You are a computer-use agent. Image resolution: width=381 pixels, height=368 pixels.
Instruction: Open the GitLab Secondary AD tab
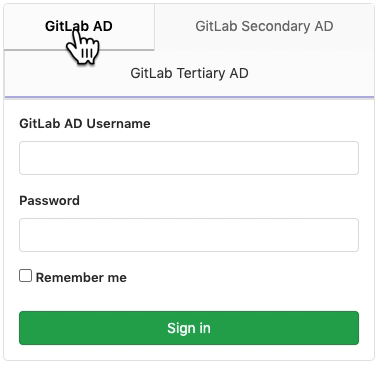264,27
